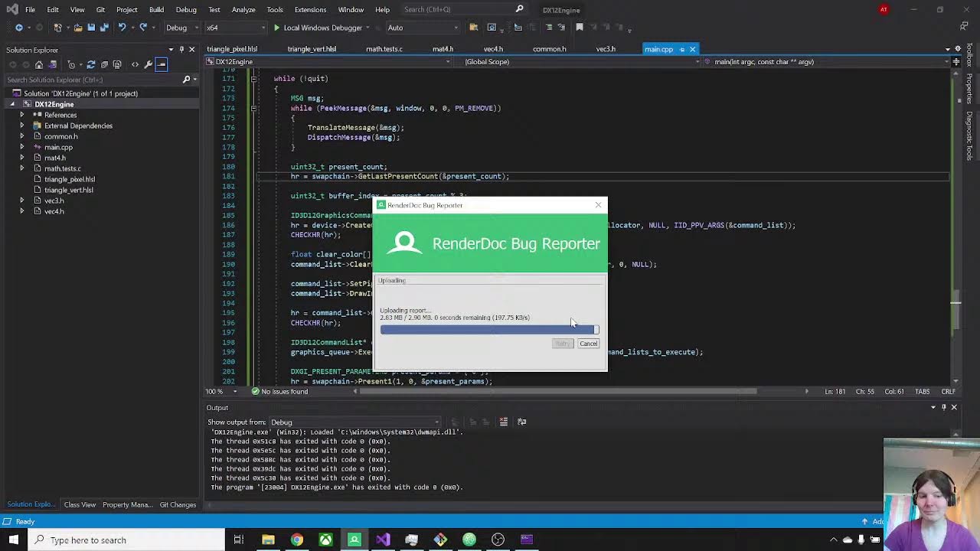Screen dimensions: 980x551
Task: Click the upload progress bar in RenderDoc dialog
Action: (489, 329)
